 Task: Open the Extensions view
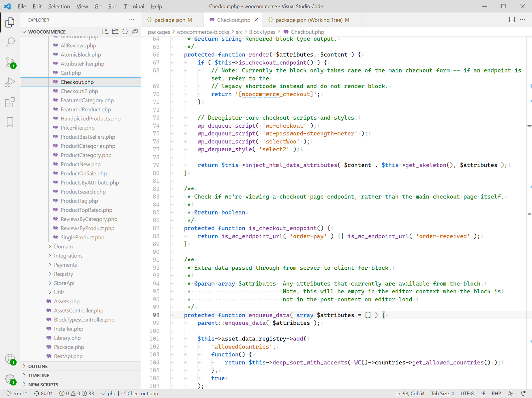[10, 102]
